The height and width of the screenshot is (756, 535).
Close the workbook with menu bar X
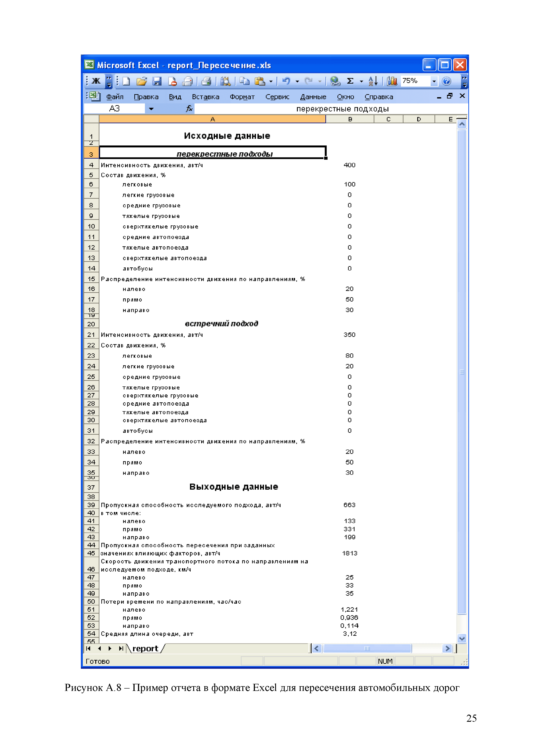pos(462,96)
